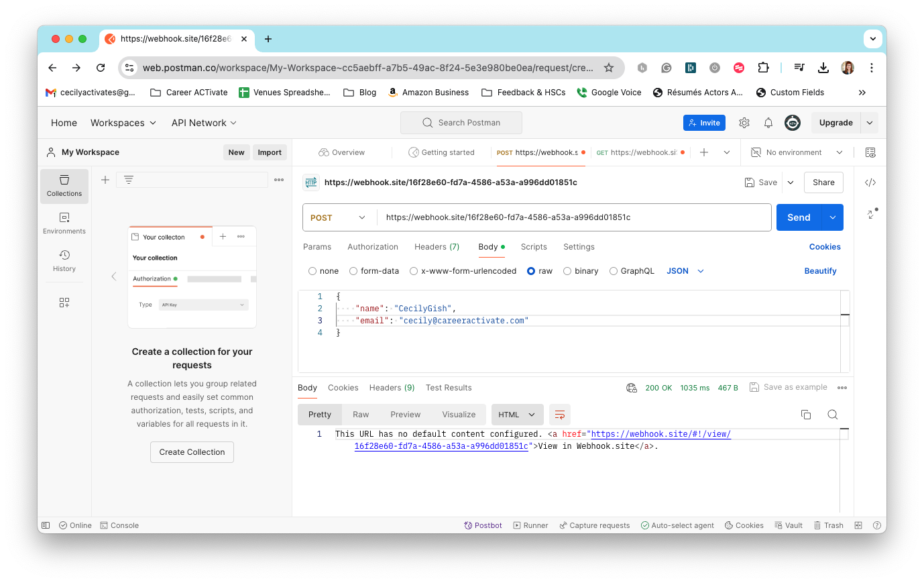Open the POST method dropdown

[x=339, y=217]
